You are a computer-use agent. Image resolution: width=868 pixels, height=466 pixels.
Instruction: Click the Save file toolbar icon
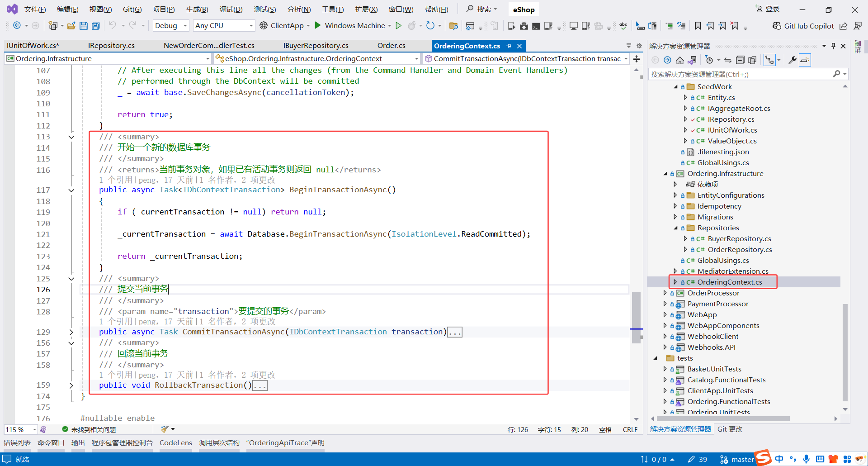[x=84, y=26]
